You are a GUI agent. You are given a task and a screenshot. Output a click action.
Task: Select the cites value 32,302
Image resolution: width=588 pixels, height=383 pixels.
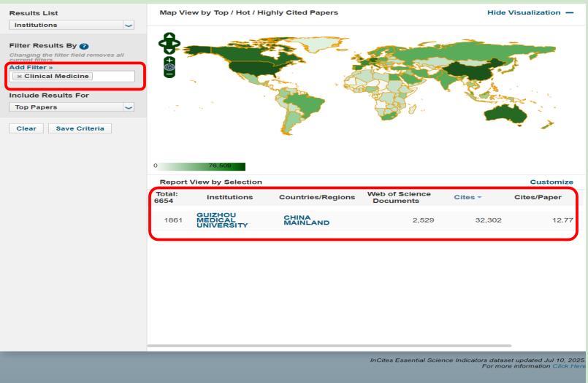tap(488, 220)
